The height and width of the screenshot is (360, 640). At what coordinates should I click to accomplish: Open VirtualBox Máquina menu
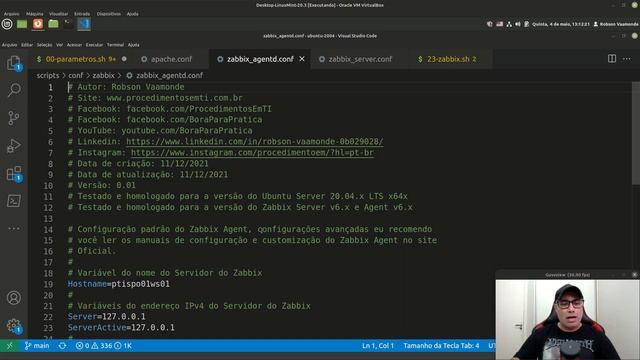coord(35,14)
